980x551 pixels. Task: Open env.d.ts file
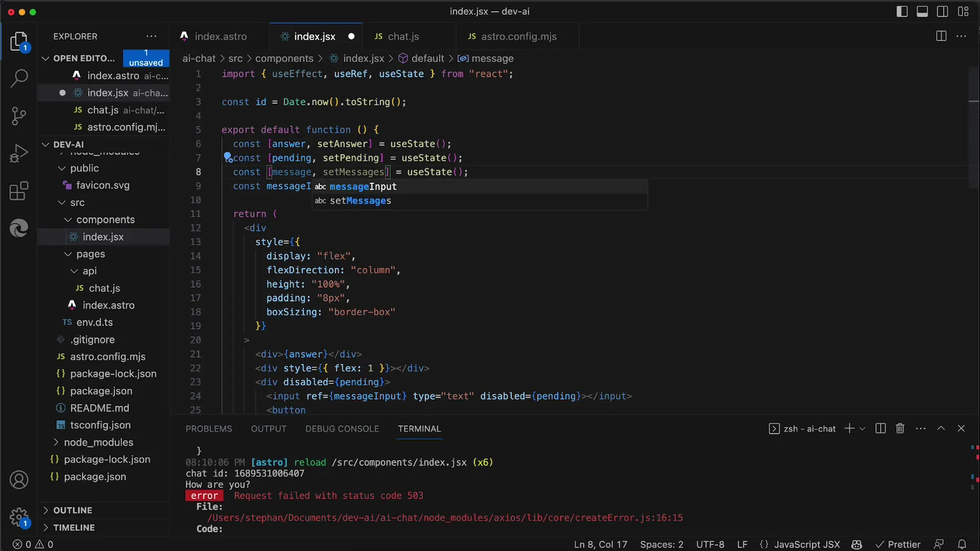point(95,323)
